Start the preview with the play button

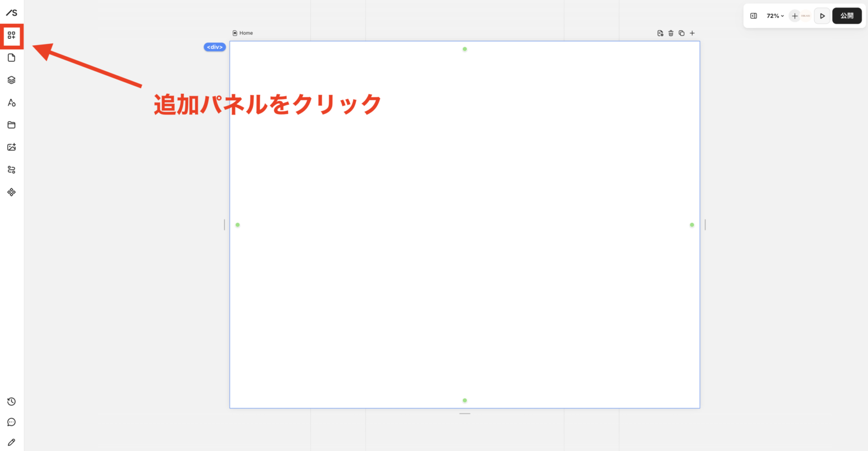click(822, 16)
